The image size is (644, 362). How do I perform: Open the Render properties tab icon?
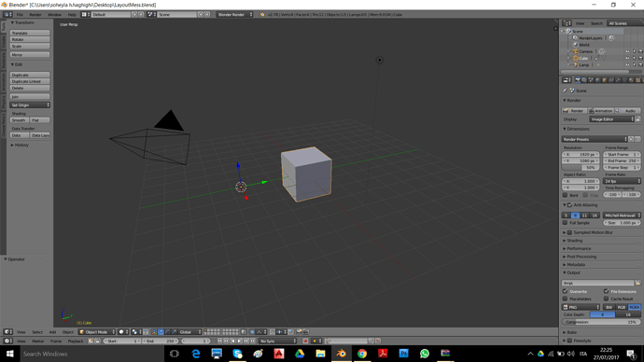click(x=578, y=80)
